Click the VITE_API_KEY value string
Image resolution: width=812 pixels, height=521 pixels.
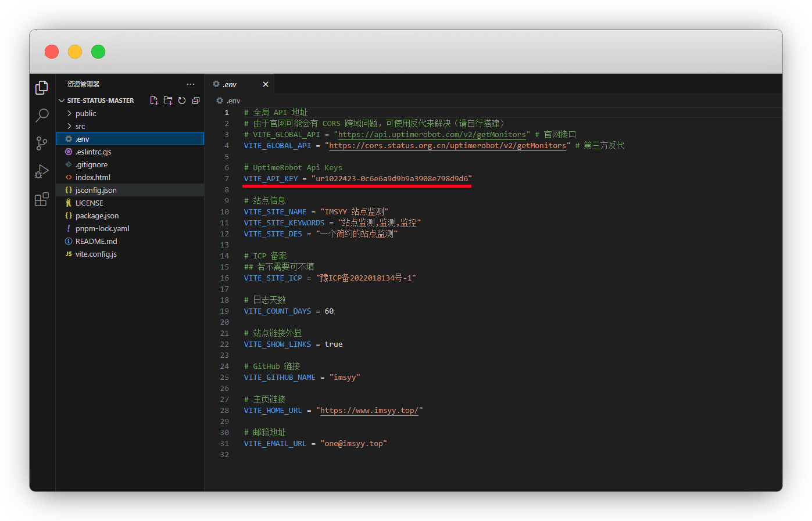click(392, 179)
